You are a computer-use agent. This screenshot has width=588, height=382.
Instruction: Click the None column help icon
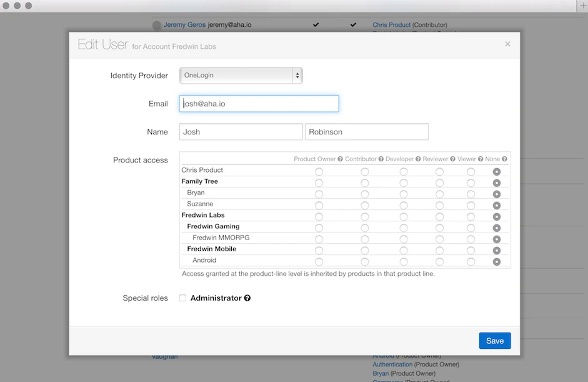click(504, 159)
